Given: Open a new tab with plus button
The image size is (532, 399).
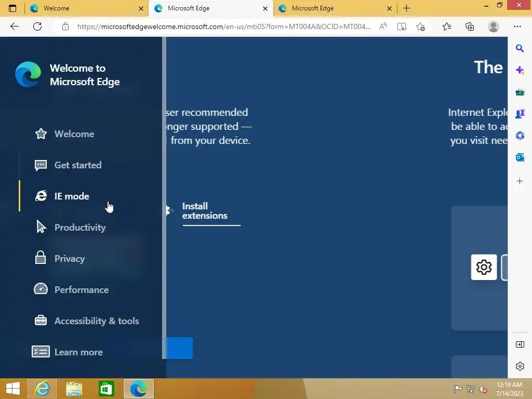Looking at the screenshot, I should pos(406,8).
